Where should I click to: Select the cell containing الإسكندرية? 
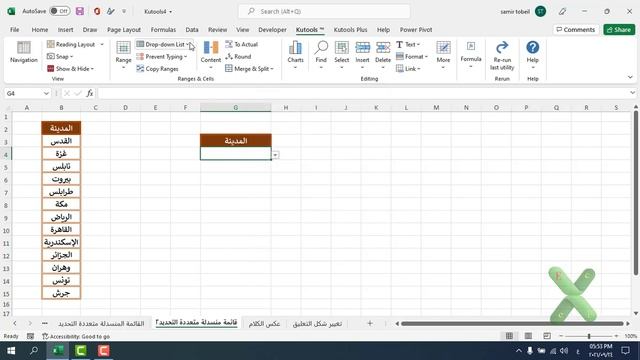61,242
